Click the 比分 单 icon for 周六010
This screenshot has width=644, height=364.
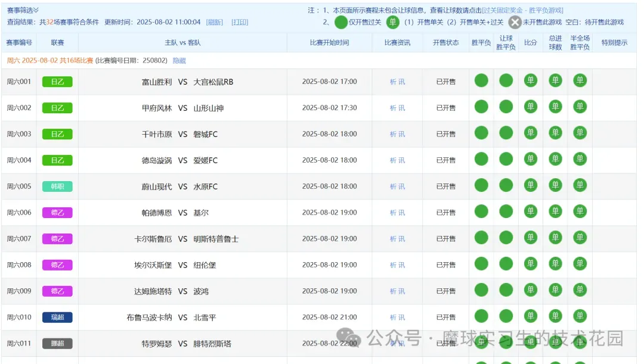tap(531, 316)
